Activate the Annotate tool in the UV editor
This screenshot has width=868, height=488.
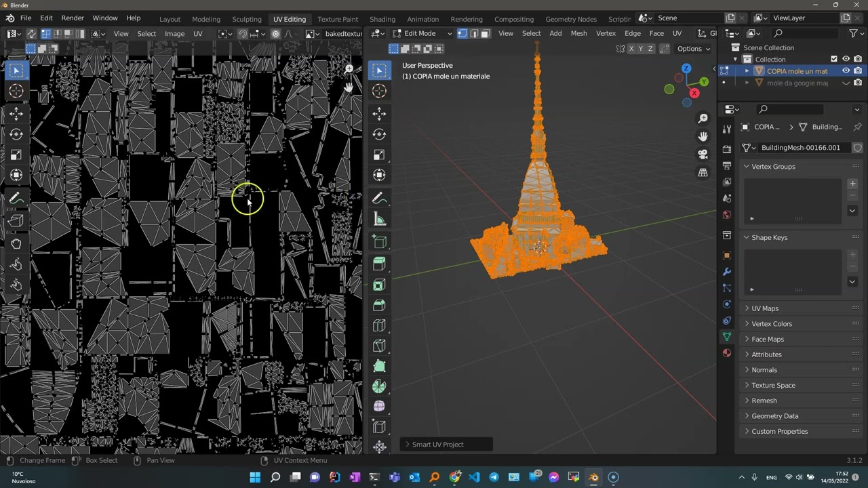(16, 198)
